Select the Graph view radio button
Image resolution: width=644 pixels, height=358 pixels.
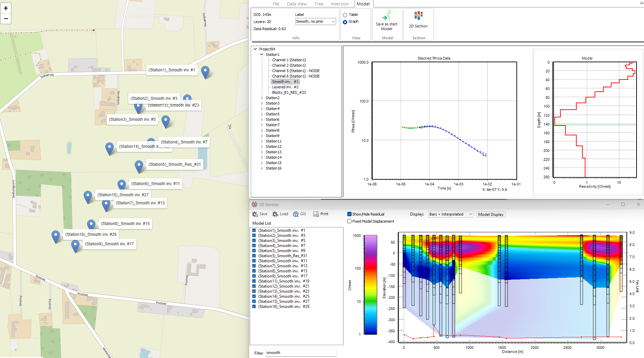point(345,22)
